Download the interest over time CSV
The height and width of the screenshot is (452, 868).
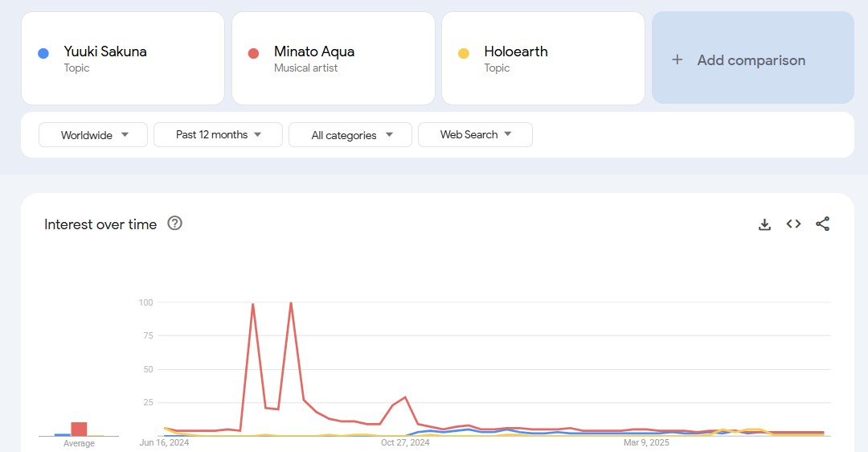coord(764,224)
